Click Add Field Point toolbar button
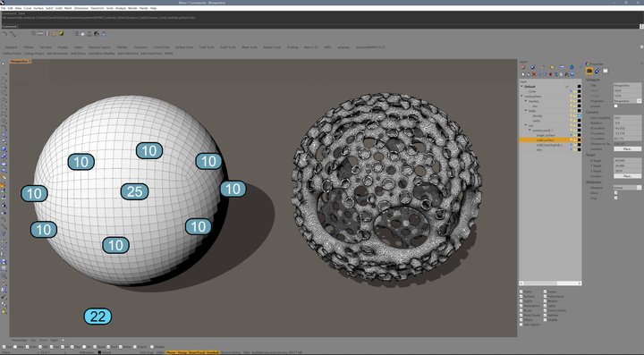This screenshot has height=355, width=644. (128, 54)
